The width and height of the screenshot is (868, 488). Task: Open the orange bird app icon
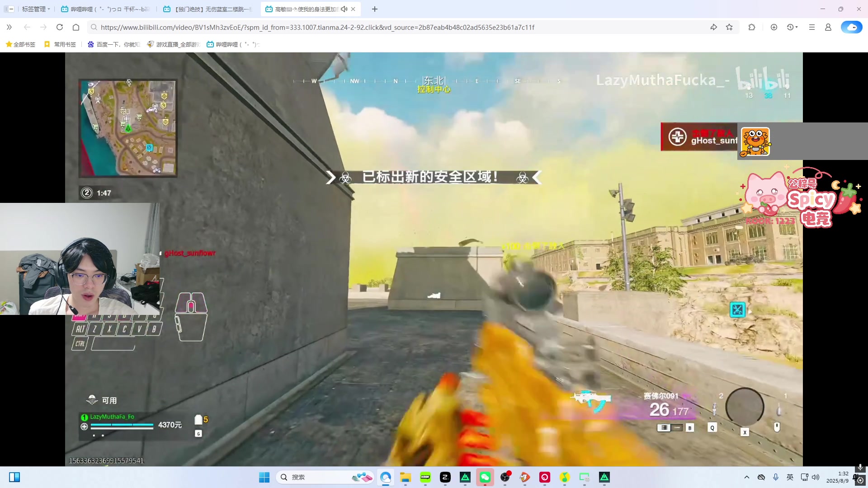click(x=525, y=477)
